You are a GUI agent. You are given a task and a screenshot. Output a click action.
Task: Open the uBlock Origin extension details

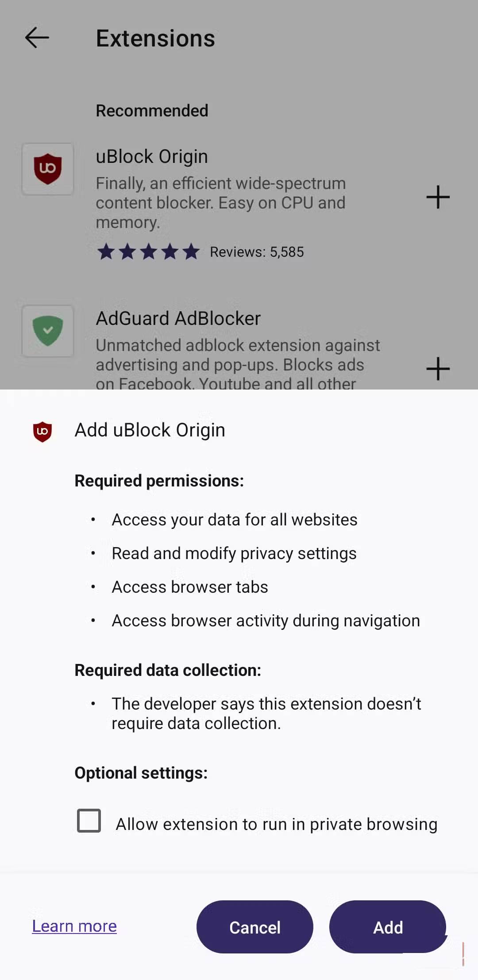point(152,156)
